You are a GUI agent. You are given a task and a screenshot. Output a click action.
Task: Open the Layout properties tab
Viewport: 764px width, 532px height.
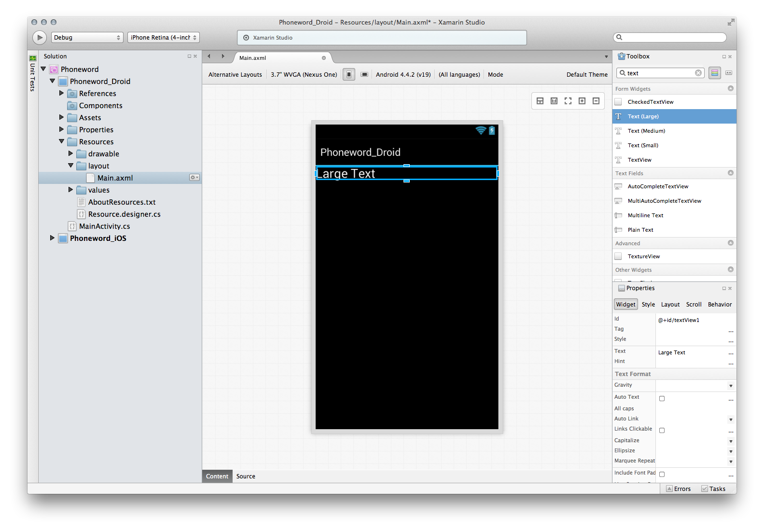670,305
